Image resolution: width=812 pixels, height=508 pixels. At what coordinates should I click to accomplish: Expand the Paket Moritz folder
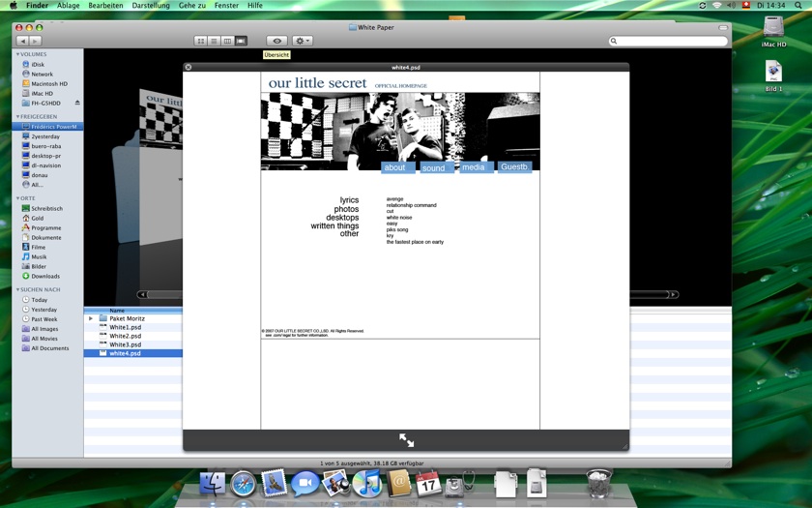tap(91, 318)
